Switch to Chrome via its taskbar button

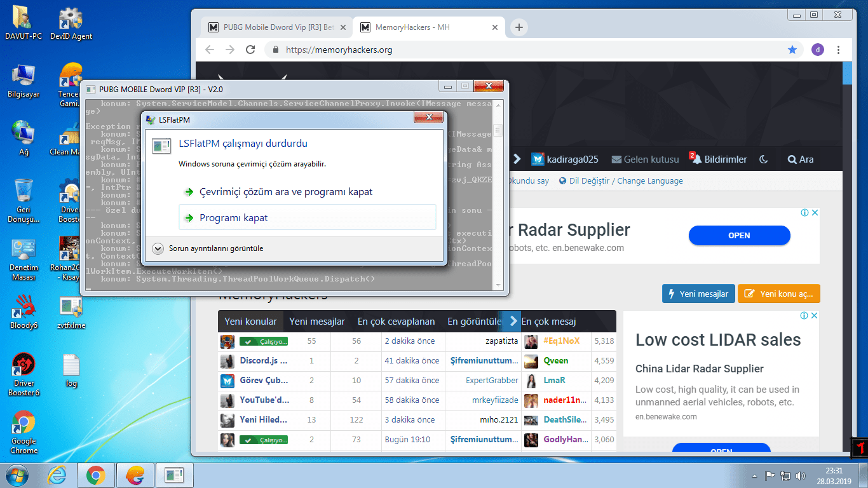(96, 475)
